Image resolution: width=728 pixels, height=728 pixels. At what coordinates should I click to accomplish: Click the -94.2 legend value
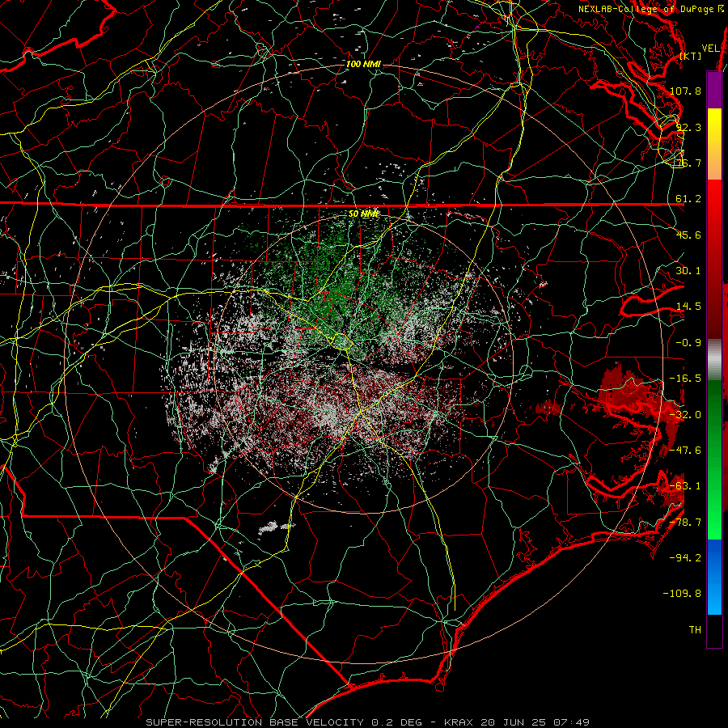pos(685,558)
